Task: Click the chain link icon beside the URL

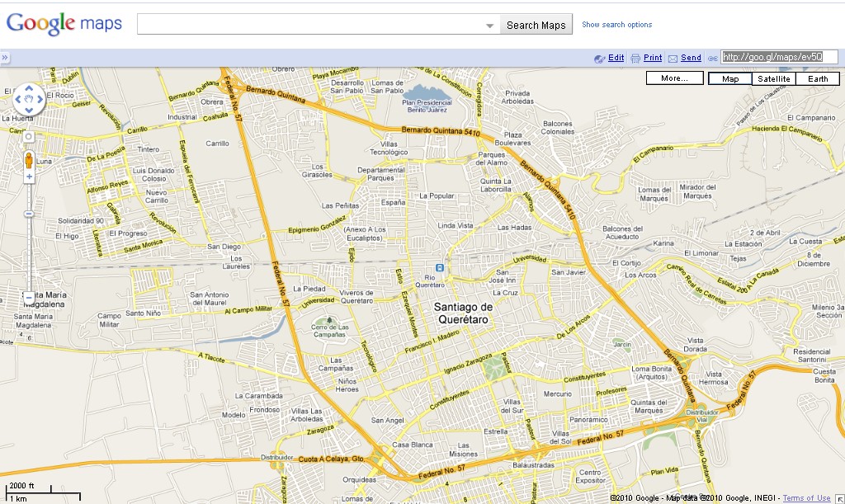Action: pyautogui.click(x=713, y=58)
